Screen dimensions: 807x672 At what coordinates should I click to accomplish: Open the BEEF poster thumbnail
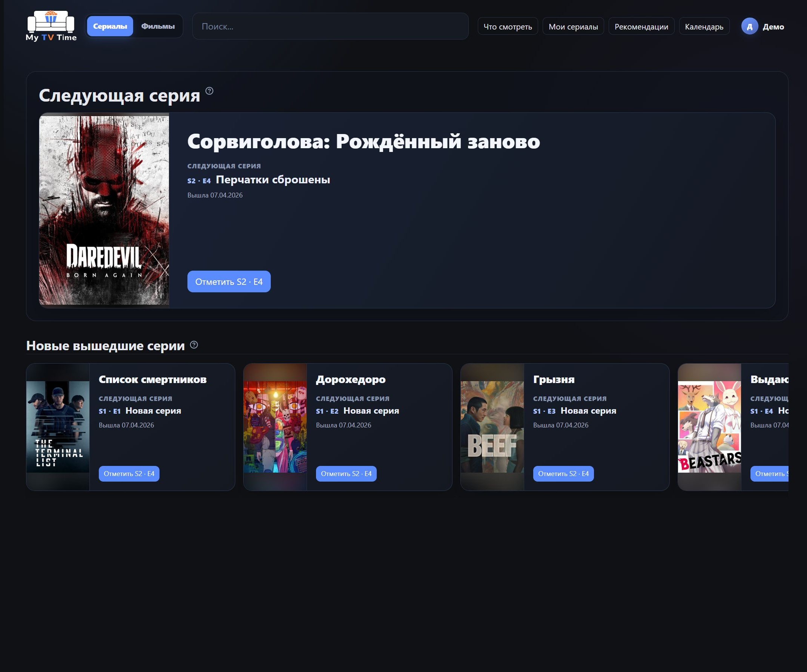pyautogui.click(x=492, y=427)
